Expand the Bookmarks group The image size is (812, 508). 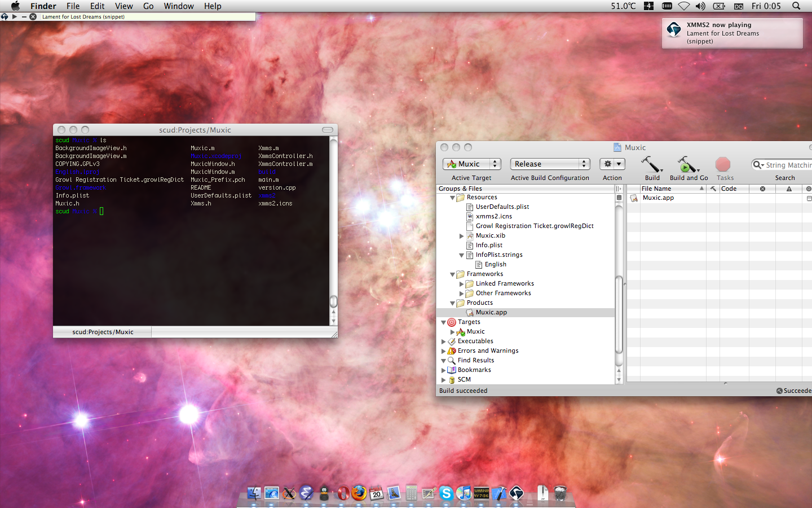click(443, 370)
